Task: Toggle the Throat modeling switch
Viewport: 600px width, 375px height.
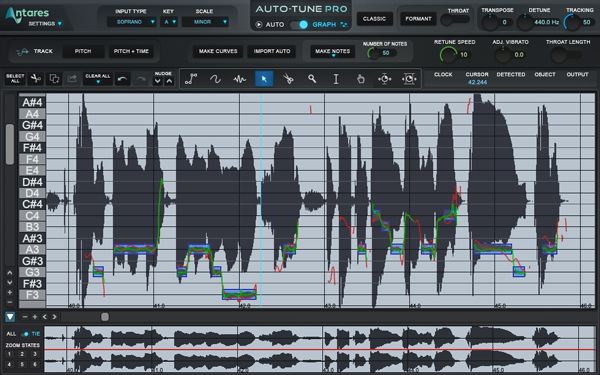Action: [455, 20]
